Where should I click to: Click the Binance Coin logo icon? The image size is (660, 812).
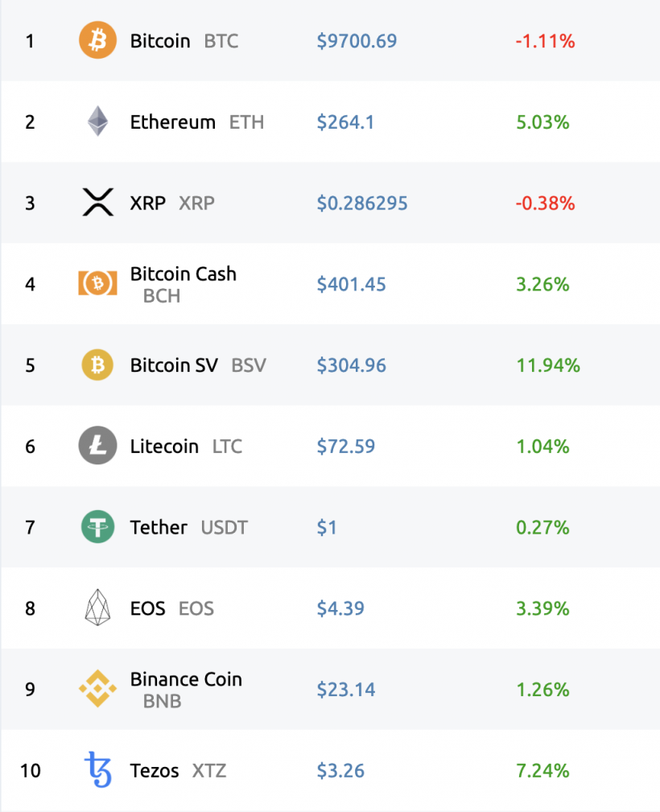coord(97,690)
